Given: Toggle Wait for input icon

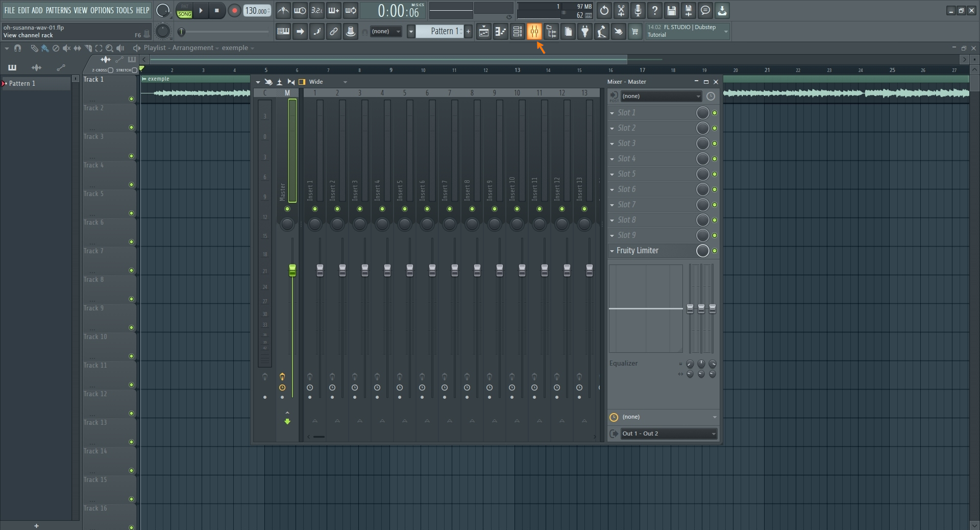Looking at the screenshot, I should pos(300,10).
